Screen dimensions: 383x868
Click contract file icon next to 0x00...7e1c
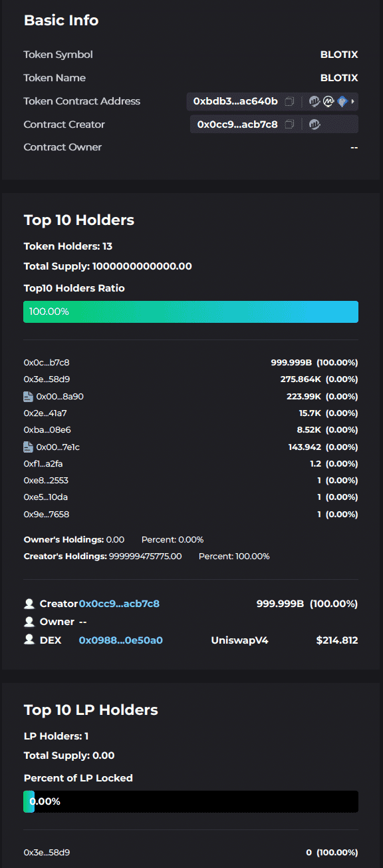point(28,447)
